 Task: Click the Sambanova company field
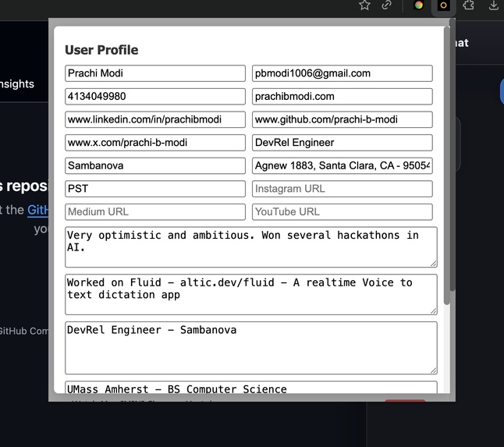point(155,166)
